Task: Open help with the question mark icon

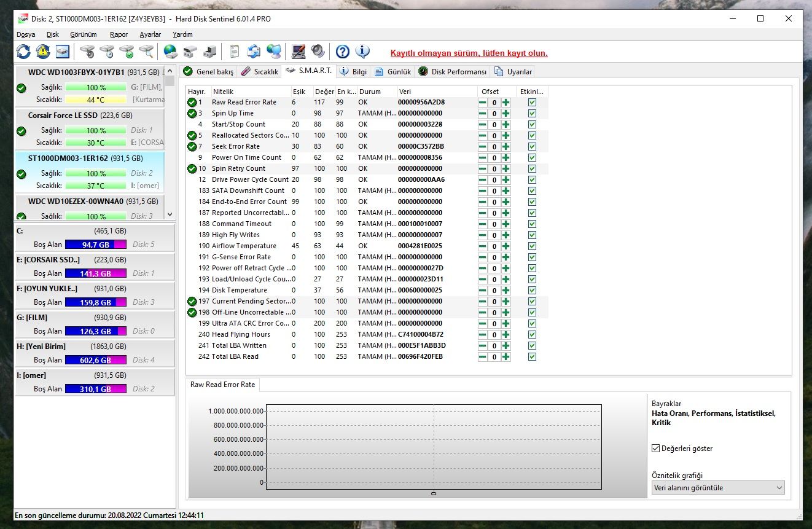Action: [342, 52]
